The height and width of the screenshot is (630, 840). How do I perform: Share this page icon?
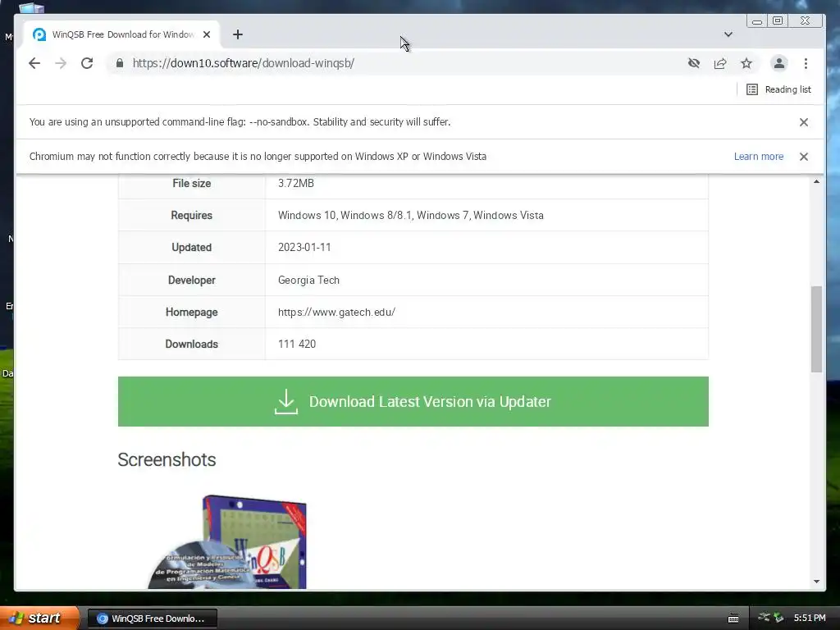click(x=720, y=63)
